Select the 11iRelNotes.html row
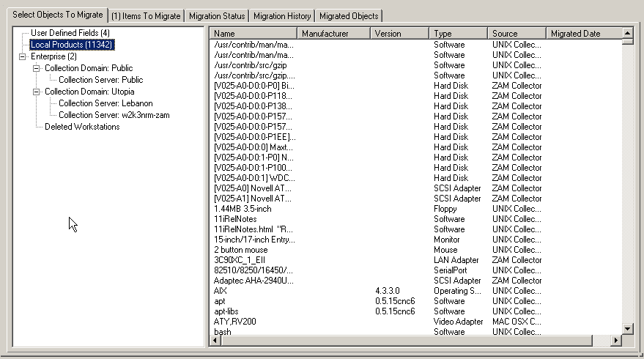The width and height of the screenshot is (644, 359). (x=415, y=229)
